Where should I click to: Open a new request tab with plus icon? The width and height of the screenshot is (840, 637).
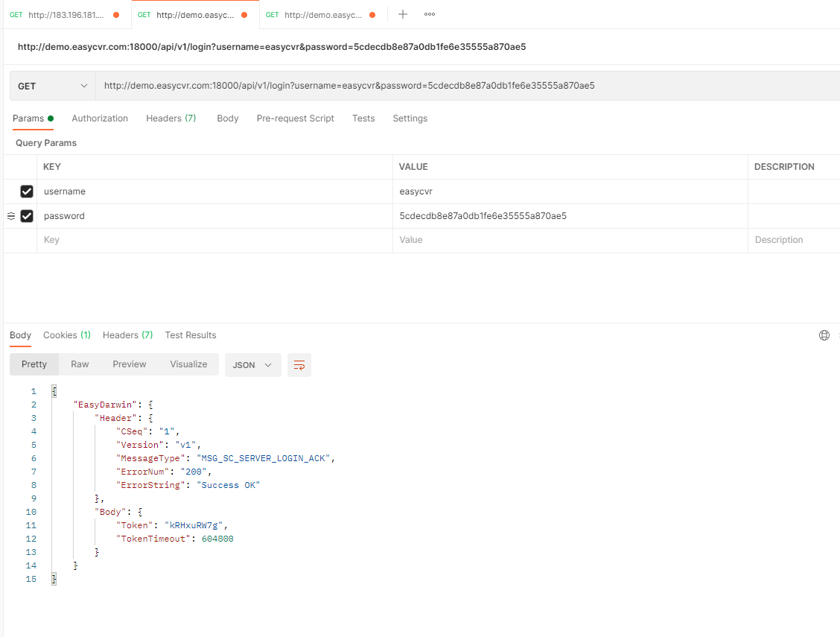point(403,14)
